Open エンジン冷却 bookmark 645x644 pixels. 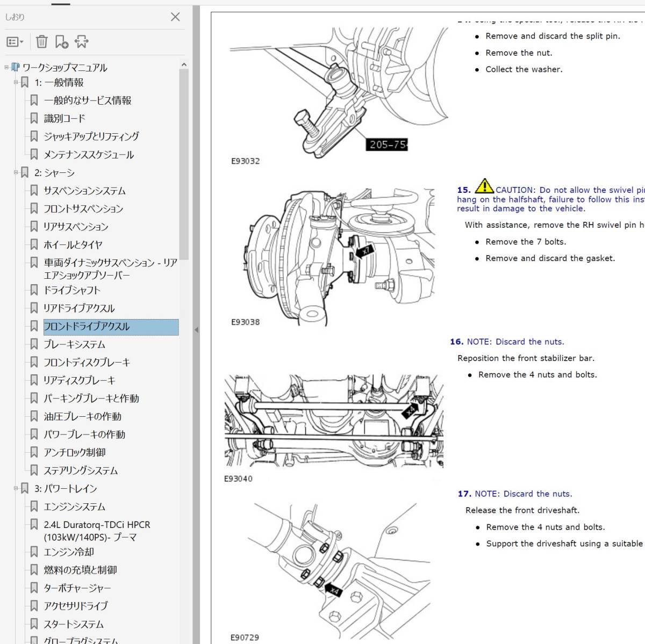[69, 552]
